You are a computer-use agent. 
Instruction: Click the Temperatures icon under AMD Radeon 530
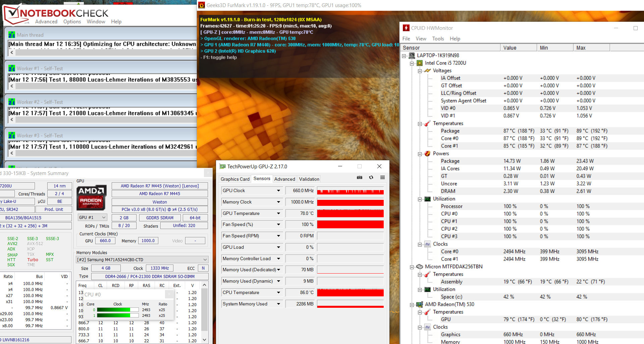click(x=427, y=312)
